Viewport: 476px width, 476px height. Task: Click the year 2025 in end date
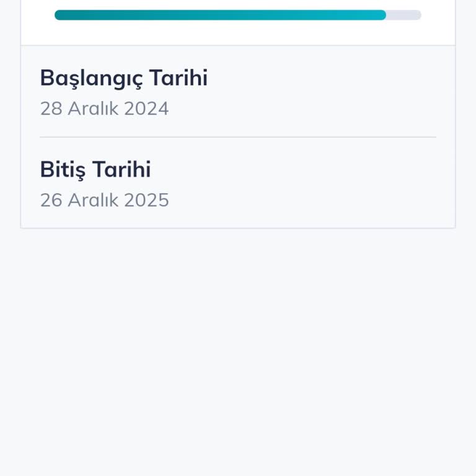(x=146, y=200)
